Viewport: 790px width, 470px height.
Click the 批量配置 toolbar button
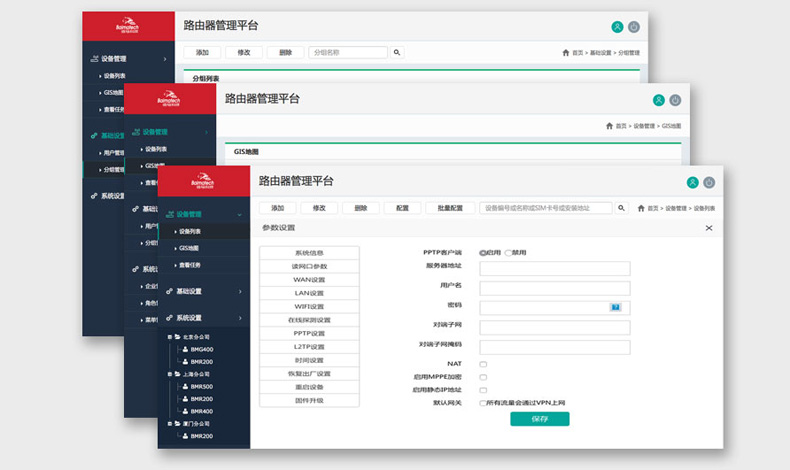tap(449, 208)
